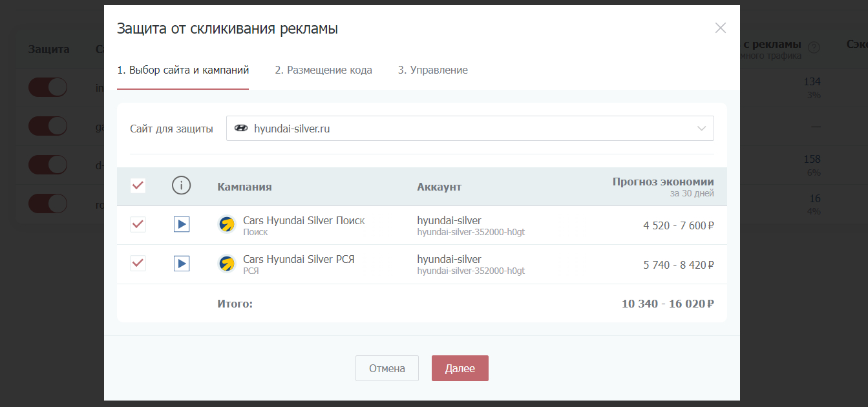Image resolution: width=868 pixels, height=407 pixels.
Task: Click the Далее button
Action: point(460,368)
